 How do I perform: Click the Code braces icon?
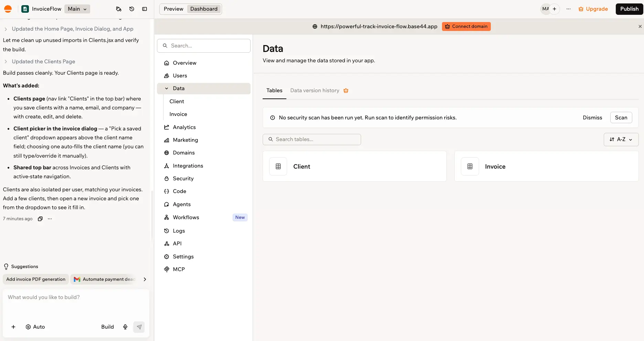tap(167, 191)
